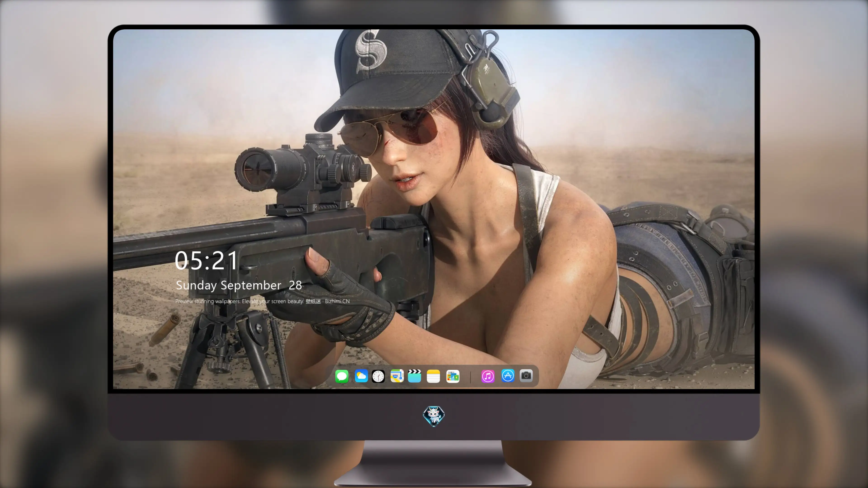Image resolution: width=868 pixels, height=488 pixels.
Task: Click the Sunday September 28 date text
Action: pos(239,285)
